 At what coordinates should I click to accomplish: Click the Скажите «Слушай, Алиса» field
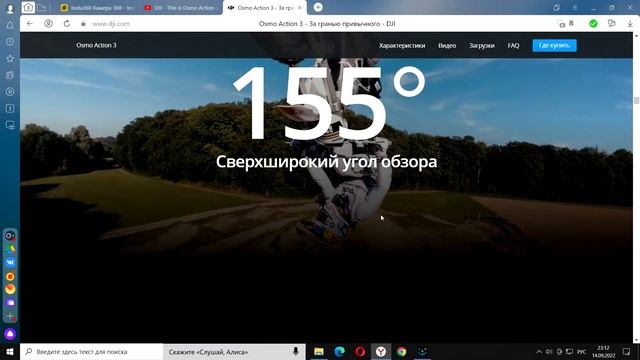click(234, 352)
